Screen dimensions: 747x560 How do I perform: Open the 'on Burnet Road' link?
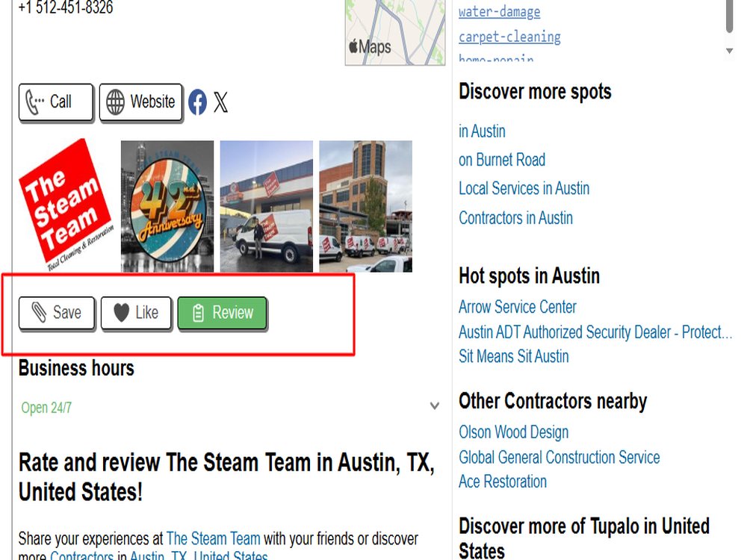502,160
